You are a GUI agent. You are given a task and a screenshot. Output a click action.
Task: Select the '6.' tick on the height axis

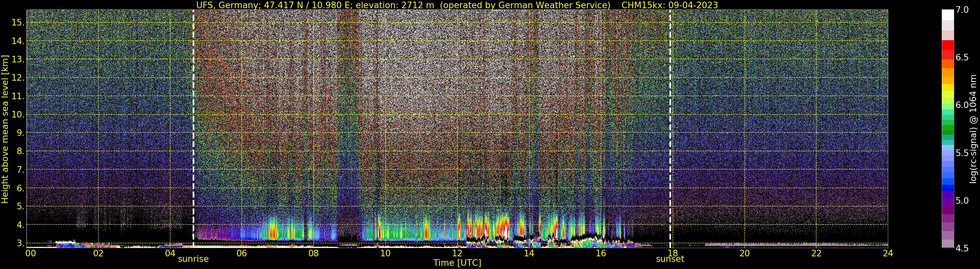click(20, 188)
